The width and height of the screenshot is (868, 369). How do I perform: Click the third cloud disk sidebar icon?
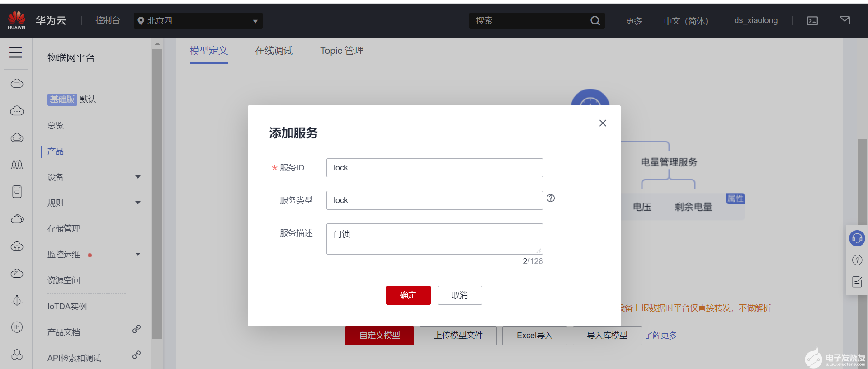point(17,137)
